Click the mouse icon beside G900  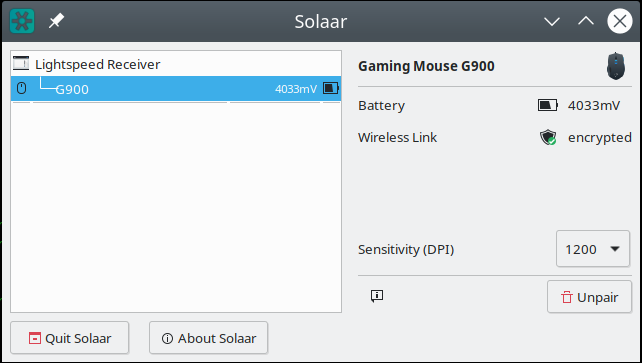(21, 88)
